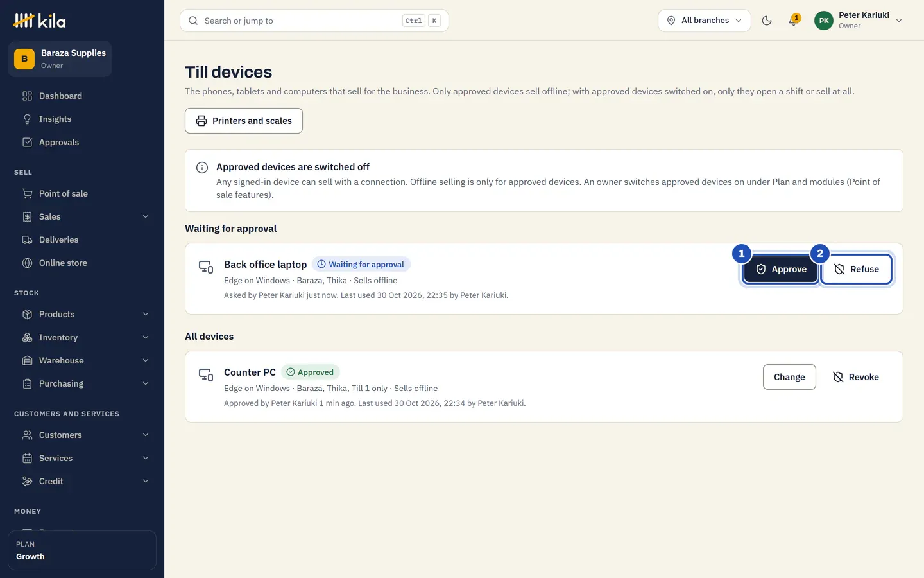
Task: Open the All branches dropdown
Action: tap(704, 21)
